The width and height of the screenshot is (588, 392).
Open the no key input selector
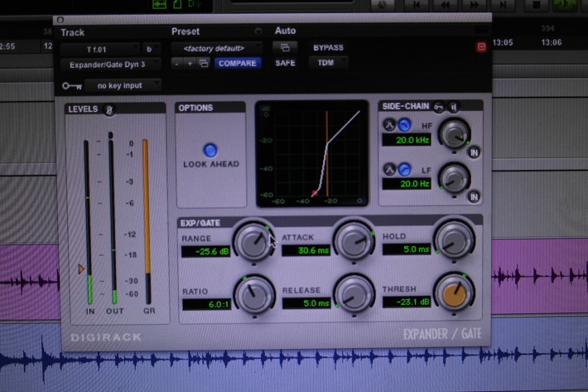click(x=123, y=85)
